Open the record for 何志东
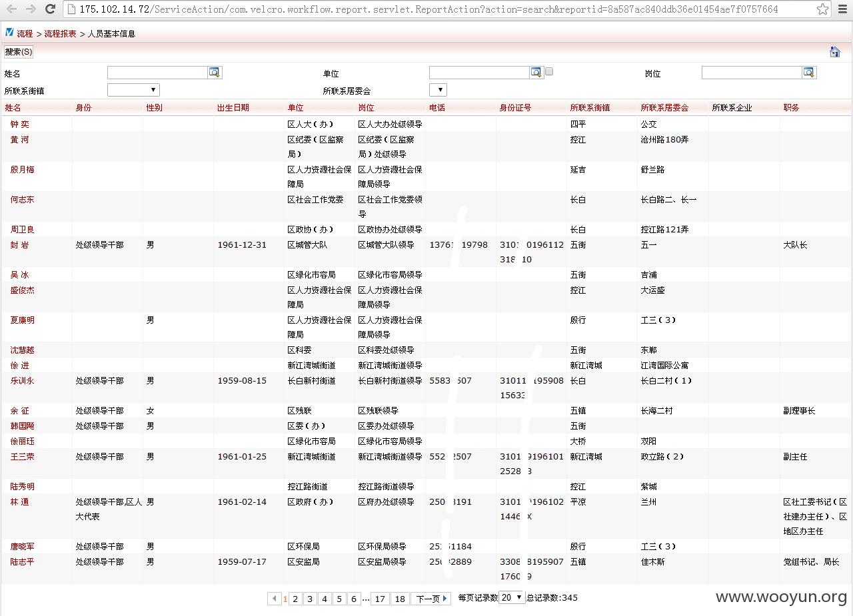853x616 pixels. pos(22,200)
